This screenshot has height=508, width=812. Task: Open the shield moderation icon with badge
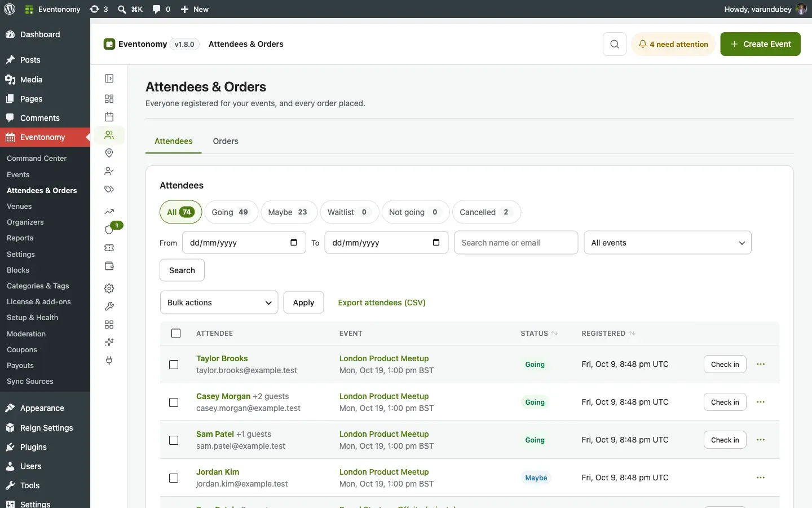pos(109,230)
